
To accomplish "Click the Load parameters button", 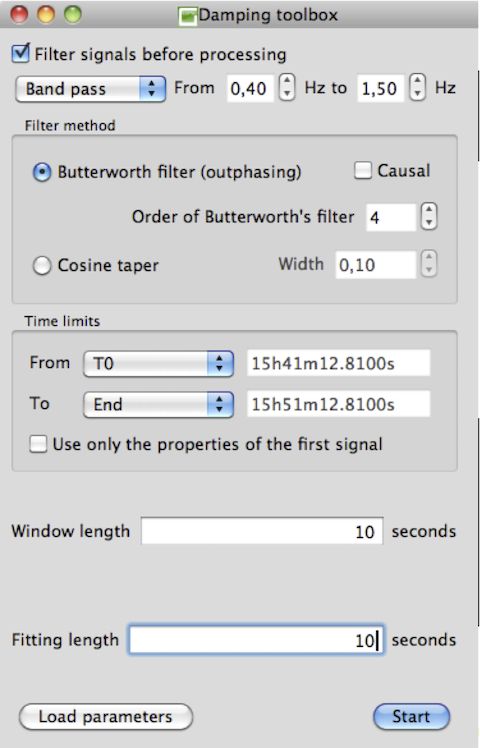I will (x=106, y=717).
